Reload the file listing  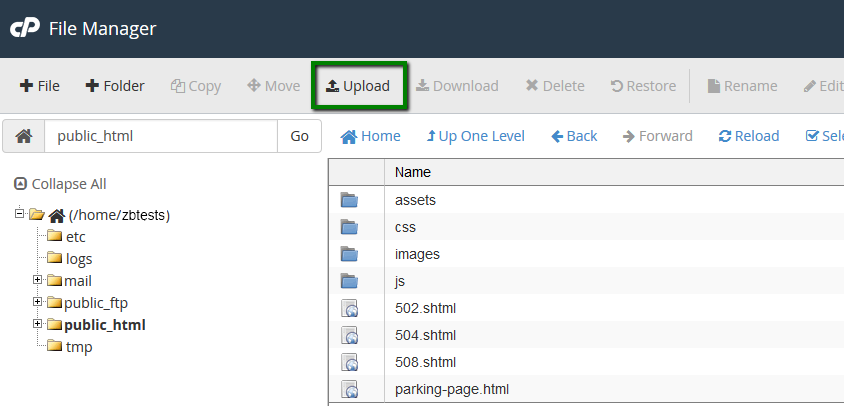pos(748,136)
